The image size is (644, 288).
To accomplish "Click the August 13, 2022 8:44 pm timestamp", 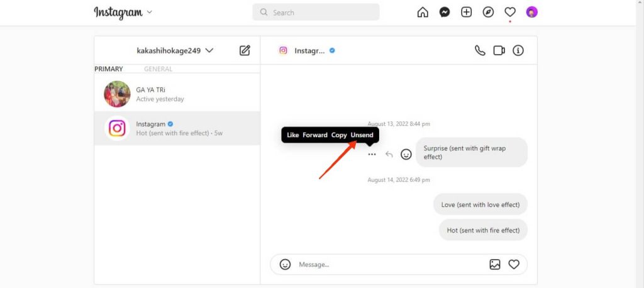I will point(398,124).
